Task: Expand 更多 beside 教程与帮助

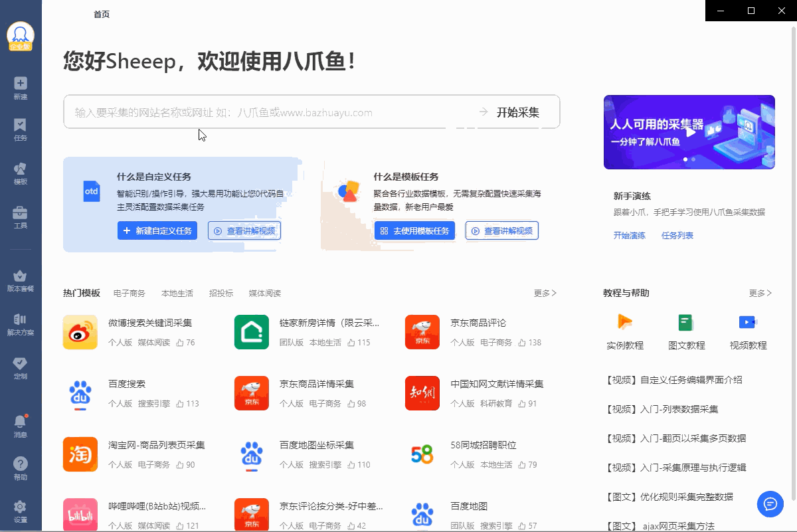Action: coord(760,293)
